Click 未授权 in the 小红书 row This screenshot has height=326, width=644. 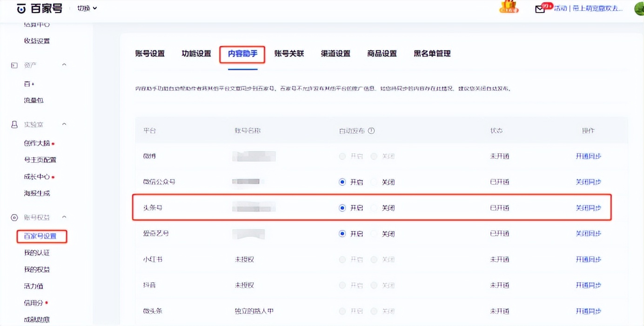pyautogui.click(x=244, y=259)
